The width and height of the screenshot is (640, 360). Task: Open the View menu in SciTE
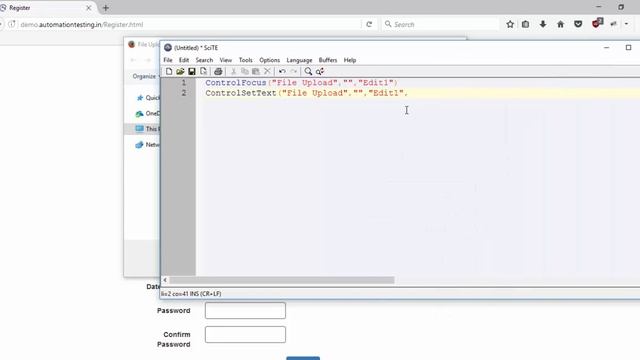[226, 60]
